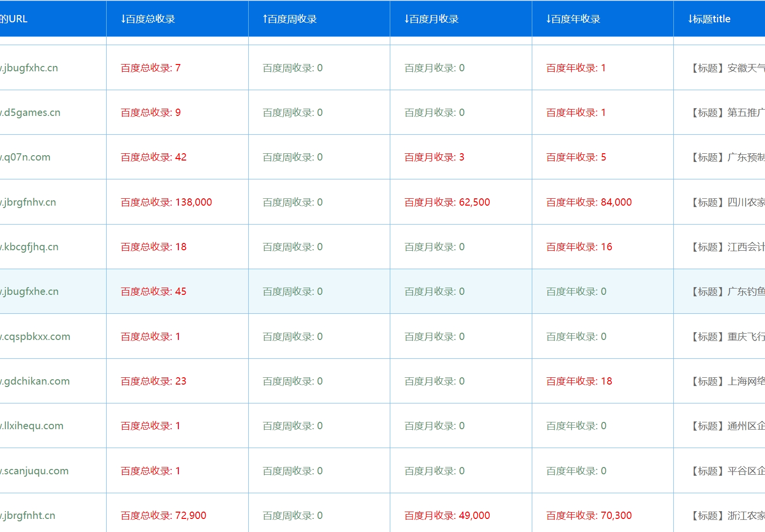Screen dimensions: 765x532
Task: Open the llxihequ.com URL link
Action: coord(32,426)
